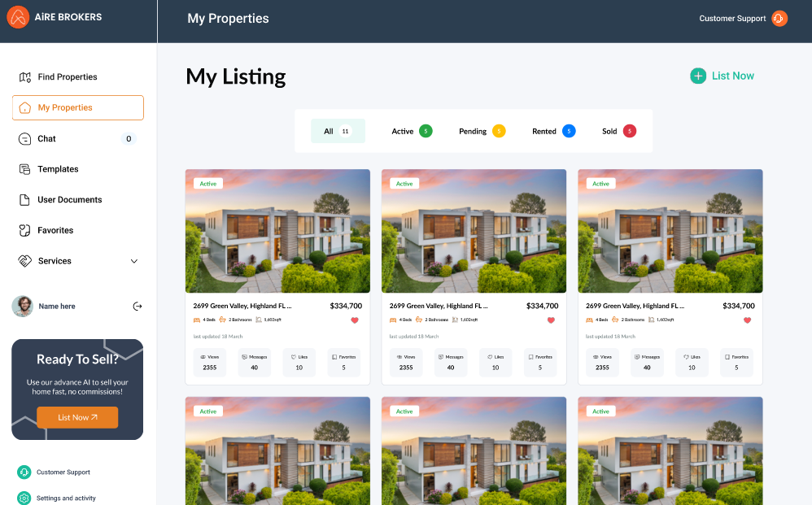Select the All listings tab
812x505 pixels.
tap(338, 131)
